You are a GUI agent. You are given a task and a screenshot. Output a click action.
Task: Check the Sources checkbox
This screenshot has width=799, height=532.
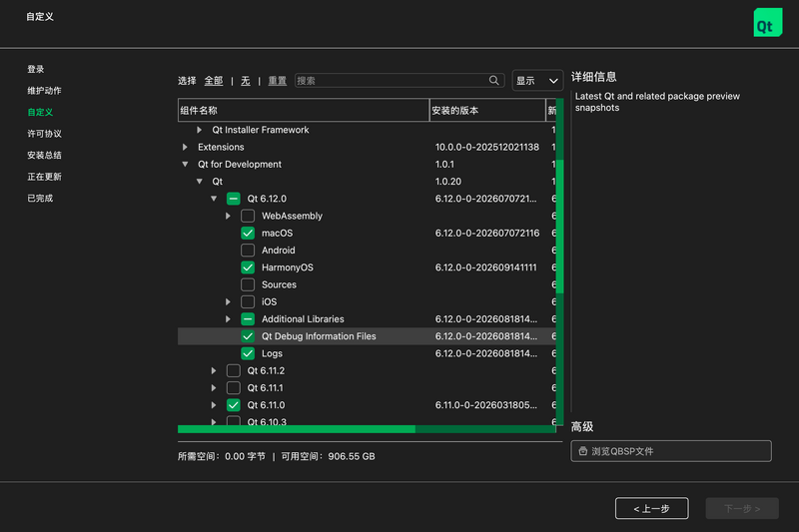248,284
